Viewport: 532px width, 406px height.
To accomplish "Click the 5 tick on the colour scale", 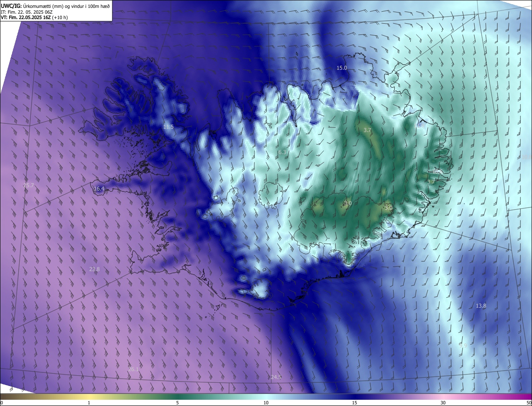I will 177,403.
